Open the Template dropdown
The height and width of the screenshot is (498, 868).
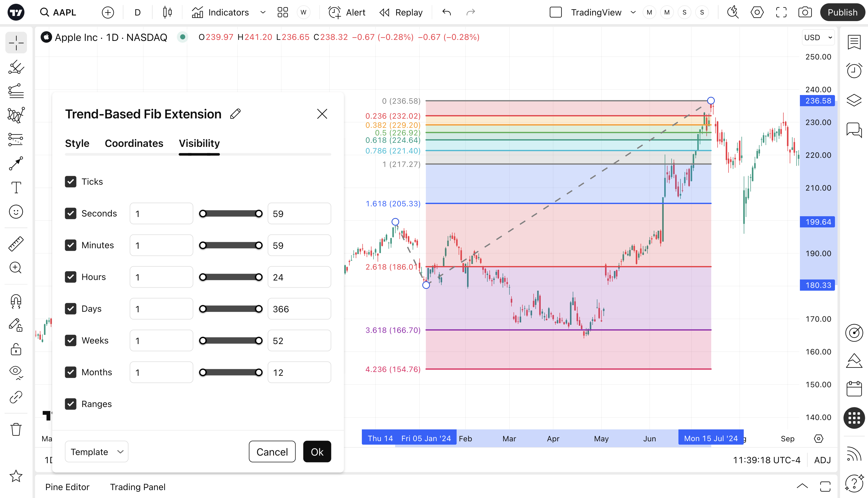coord(97,452)
